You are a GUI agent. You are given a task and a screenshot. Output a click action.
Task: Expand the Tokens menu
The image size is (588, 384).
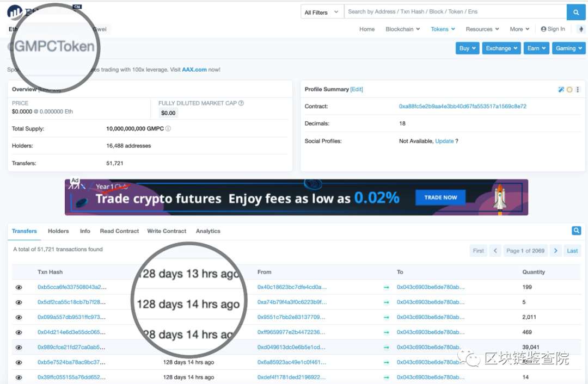[443, 29]
